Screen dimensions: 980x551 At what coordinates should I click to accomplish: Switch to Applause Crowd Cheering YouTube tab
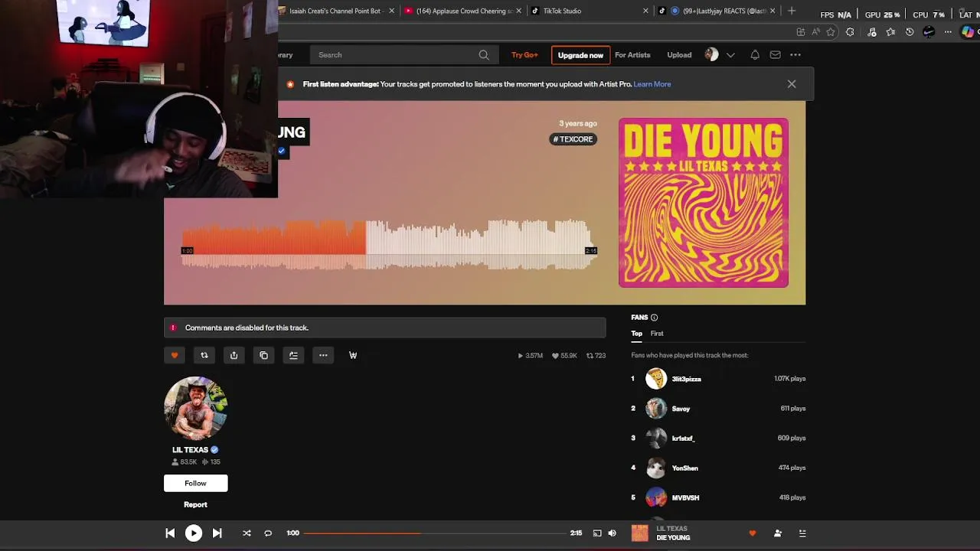(462, 11)
